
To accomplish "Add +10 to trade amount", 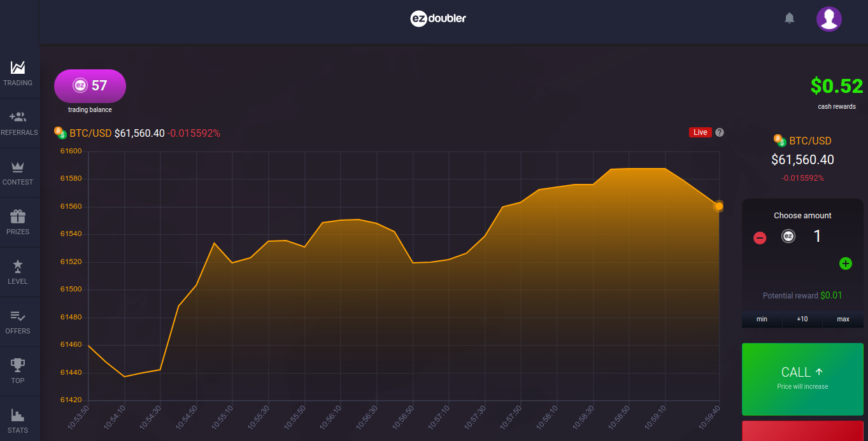I will [802, 319].
